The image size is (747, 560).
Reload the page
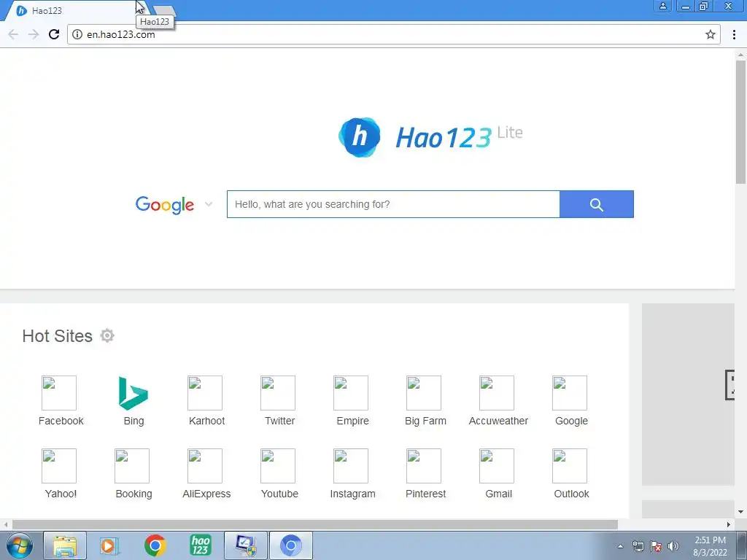point(54,34)
